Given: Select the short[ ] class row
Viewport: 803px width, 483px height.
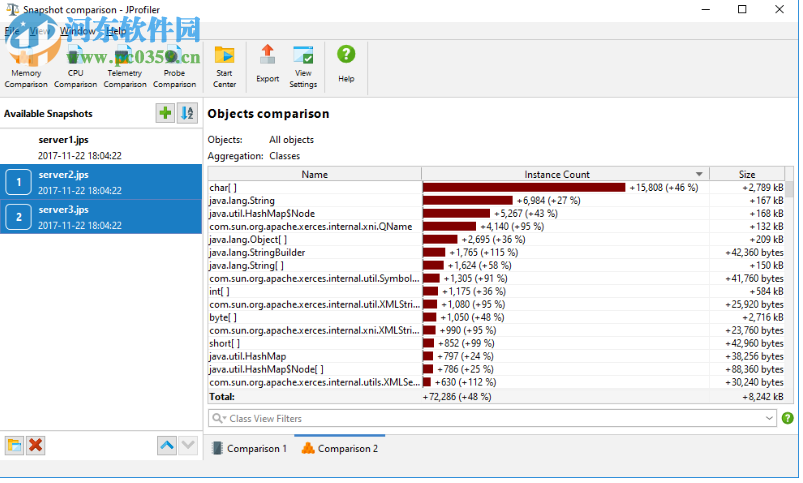Looking at the screenshot, I should pyautogui.click(x=496, y=343).
